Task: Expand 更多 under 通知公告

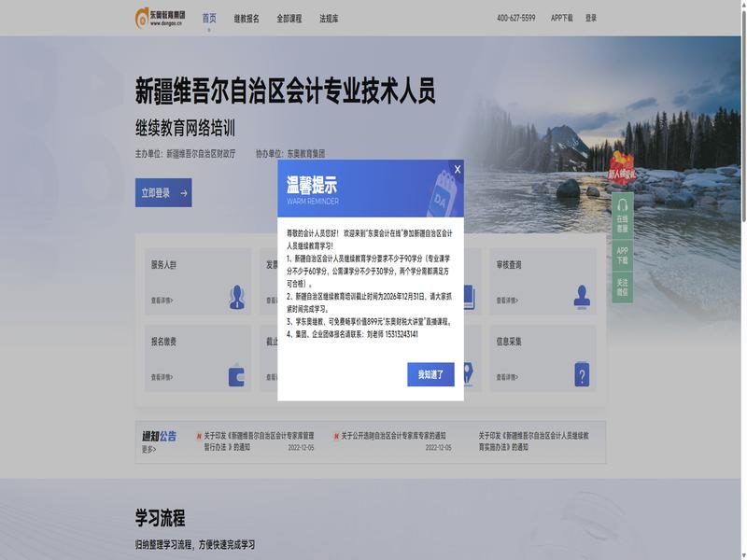Action: (x=148, y=449)
